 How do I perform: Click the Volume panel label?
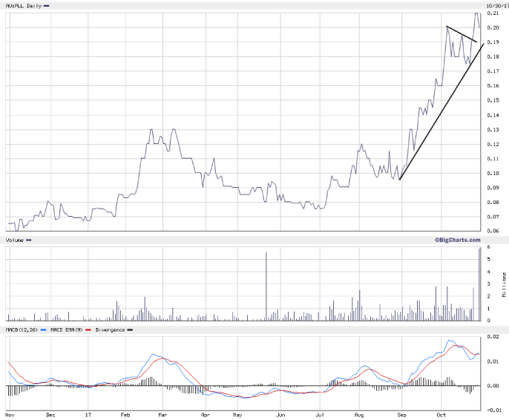pos(15,240)
